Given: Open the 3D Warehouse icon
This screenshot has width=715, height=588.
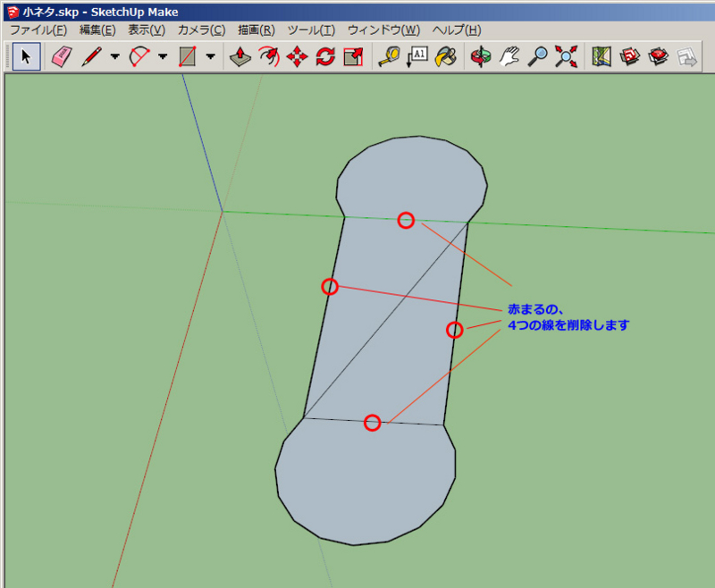Looking at the screenshot, I should (630, 56).
